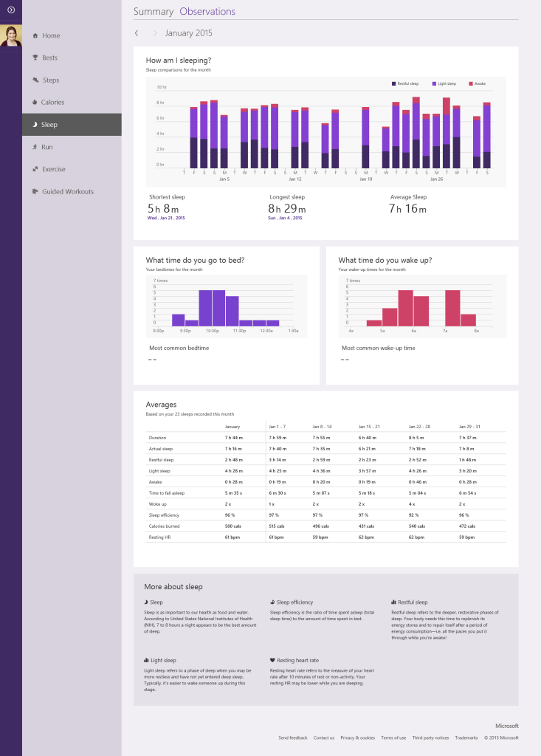This screenshot has width=541, height=756.
Task: Click the Contact us footer link
Action: point(324,738)
